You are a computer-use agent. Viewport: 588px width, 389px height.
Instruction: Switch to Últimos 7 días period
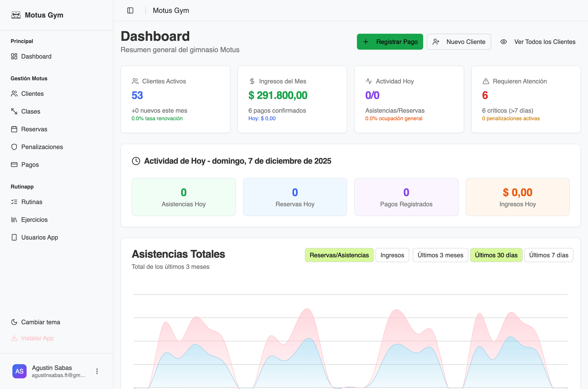[549, 255]
